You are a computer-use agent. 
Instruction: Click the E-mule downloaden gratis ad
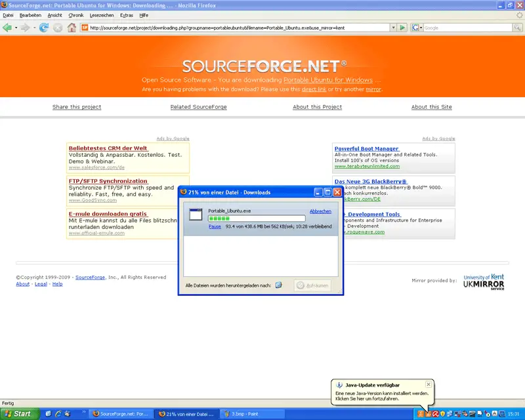(108, 214)
